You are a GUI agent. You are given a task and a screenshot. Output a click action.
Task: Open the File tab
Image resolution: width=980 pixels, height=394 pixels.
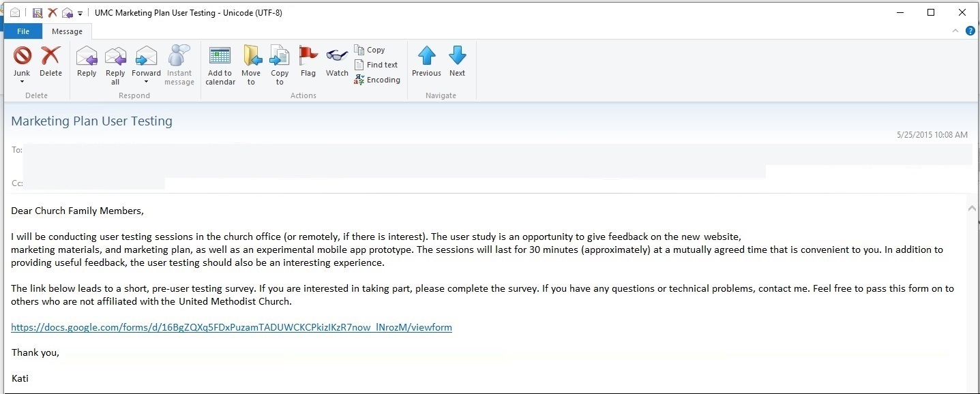(x=23, y=31)
